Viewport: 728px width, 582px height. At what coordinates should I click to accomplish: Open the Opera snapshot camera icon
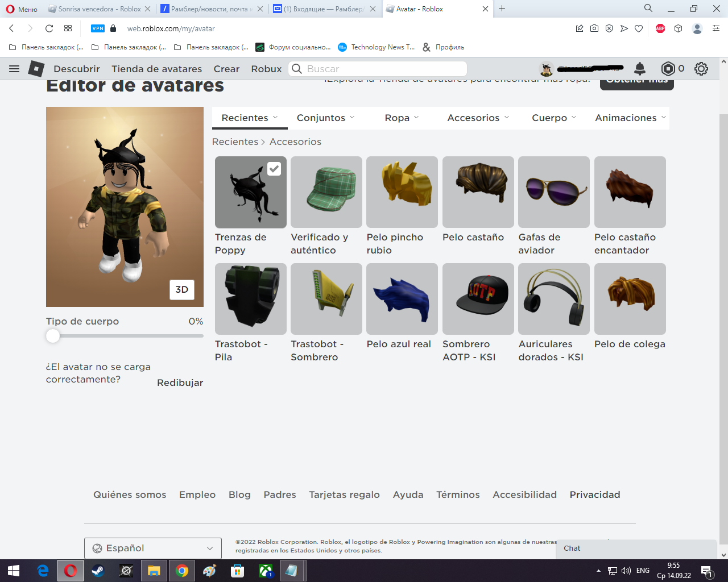pyautogui.click(x=594, y=28)
